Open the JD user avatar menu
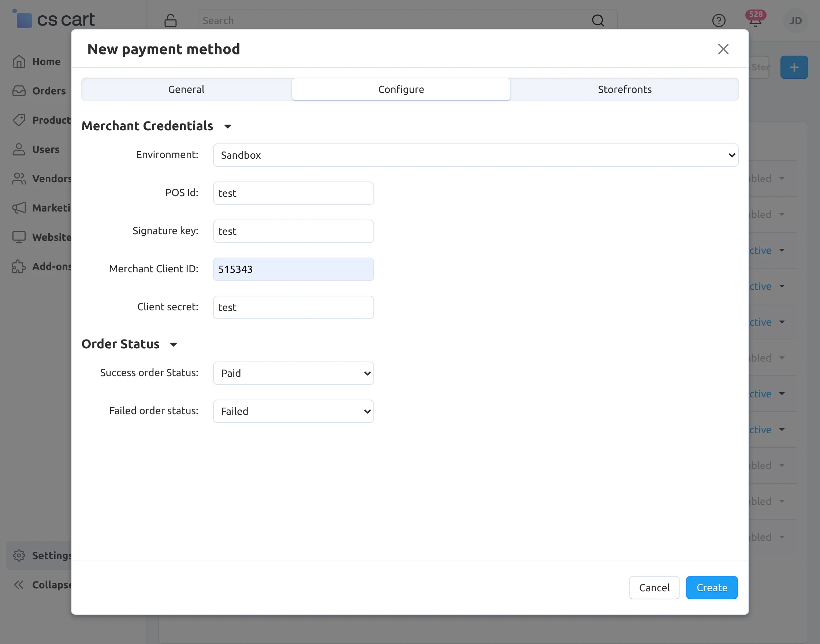 coord(795,21)
